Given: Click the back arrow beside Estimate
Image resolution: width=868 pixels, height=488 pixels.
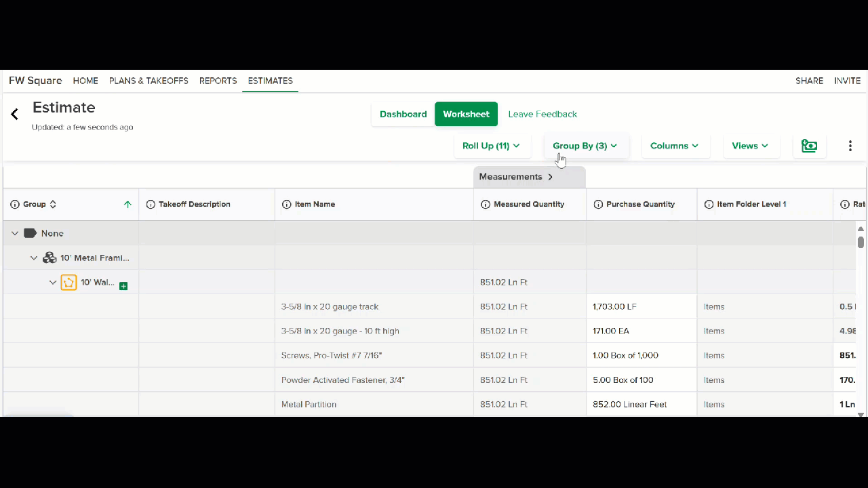Looking at the screenshot, I should point(14,114).
